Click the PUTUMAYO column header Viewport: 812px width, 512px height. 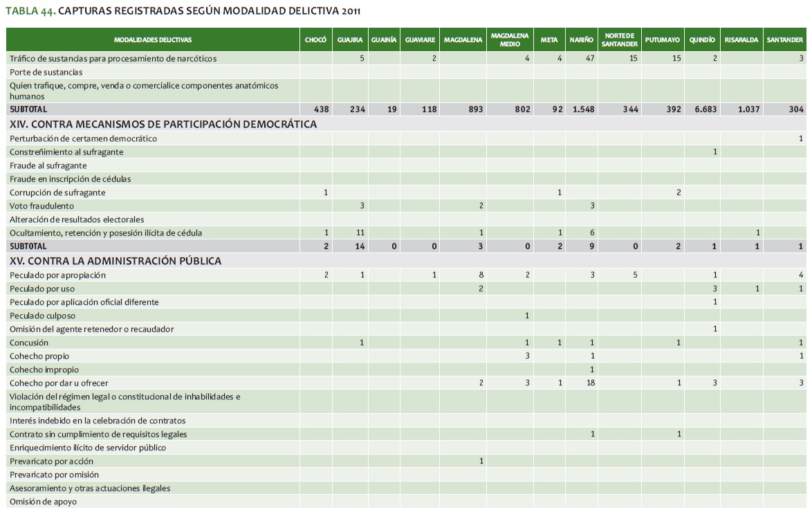[x=662, y=40]
